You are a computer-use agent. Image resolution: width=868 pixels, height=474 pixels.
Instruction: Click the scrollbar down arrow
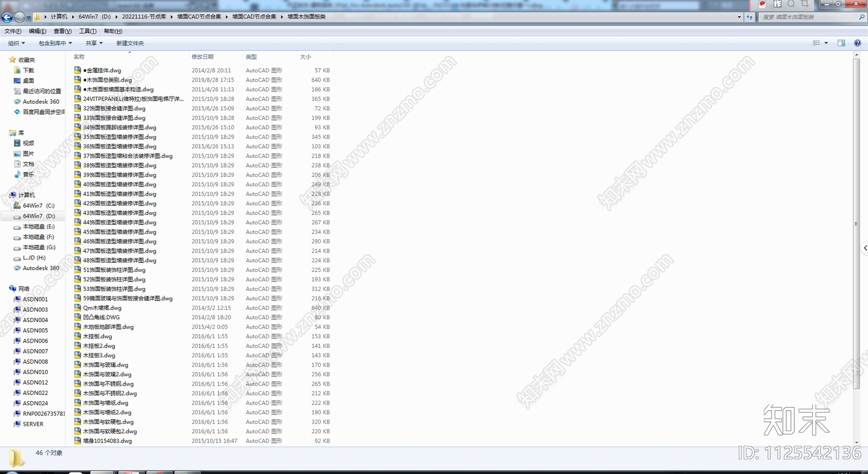click(857, 443)
